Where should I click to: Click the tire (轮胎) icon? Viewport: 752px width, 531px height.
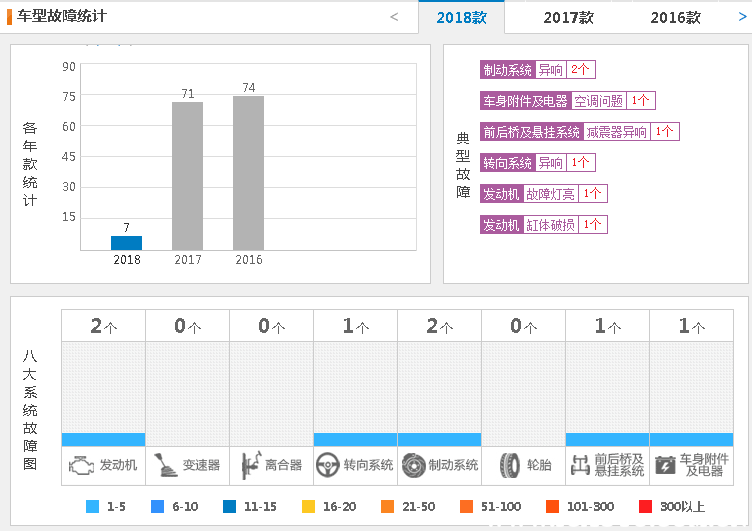point(510,465)
